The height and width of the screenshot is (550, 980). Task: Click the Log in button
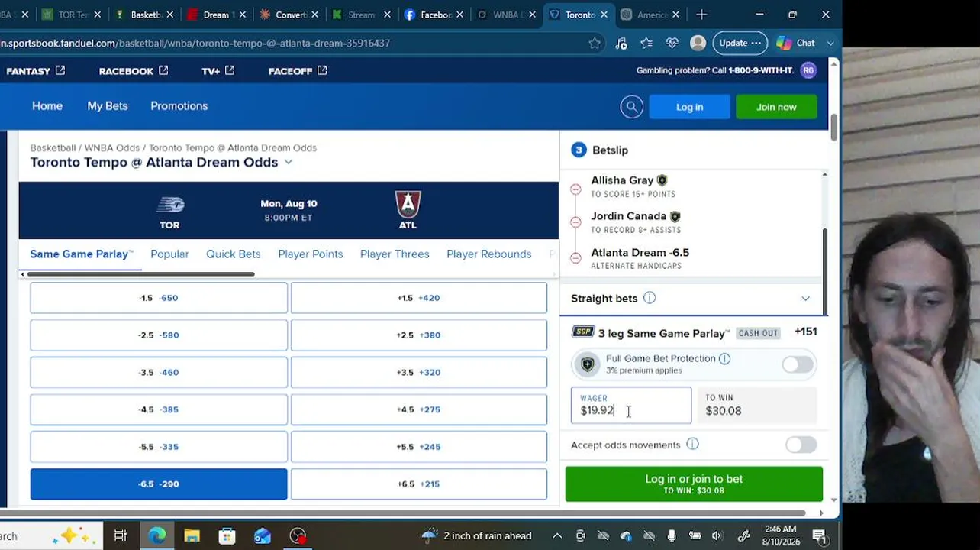click(689, 107)
